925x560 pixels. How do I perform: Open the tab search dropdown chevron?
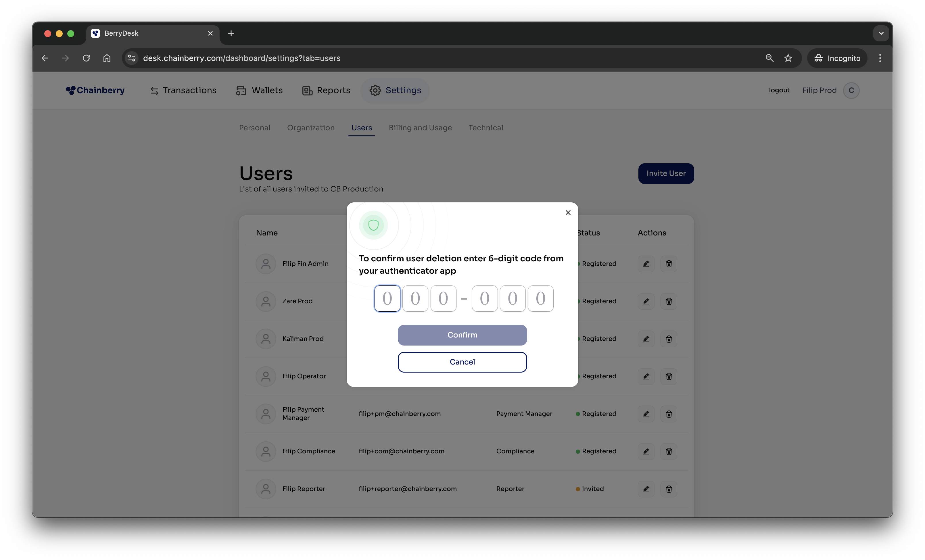[881, 33]
